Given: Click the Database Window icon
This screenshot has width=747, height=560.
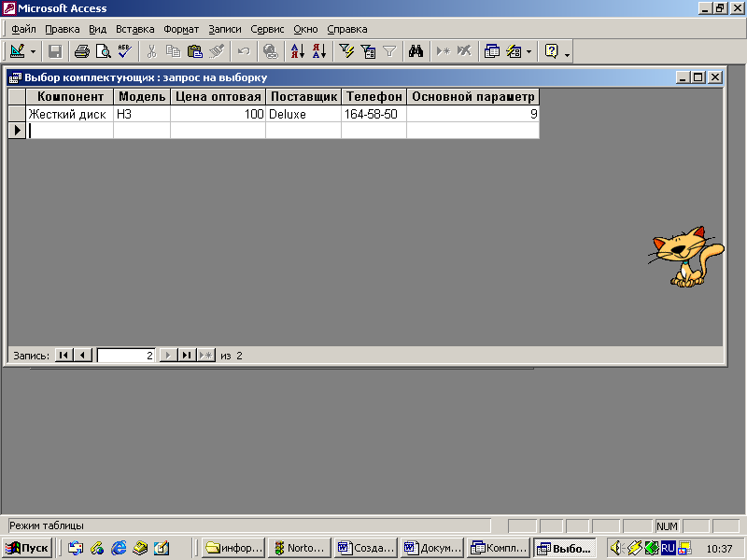Looking at the screenshot, I should pos(492,51).
